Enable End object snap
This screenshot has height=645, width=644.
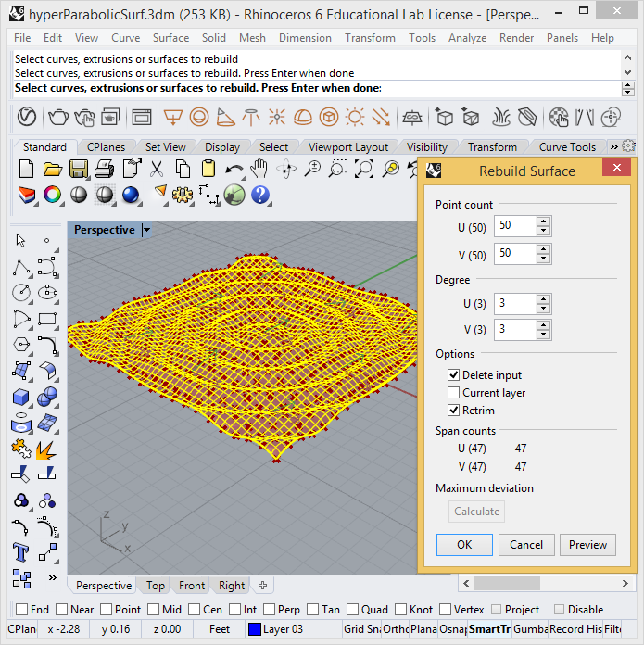click(22, 609)
